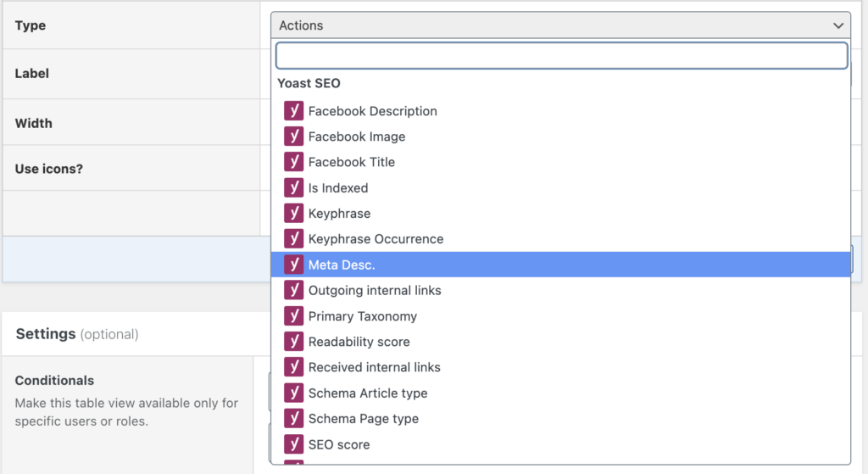Image resolution: width=868 pixels, height=474 pixels.
Task: Open the Type dropdown showing Actions
Action: (560, 25)
